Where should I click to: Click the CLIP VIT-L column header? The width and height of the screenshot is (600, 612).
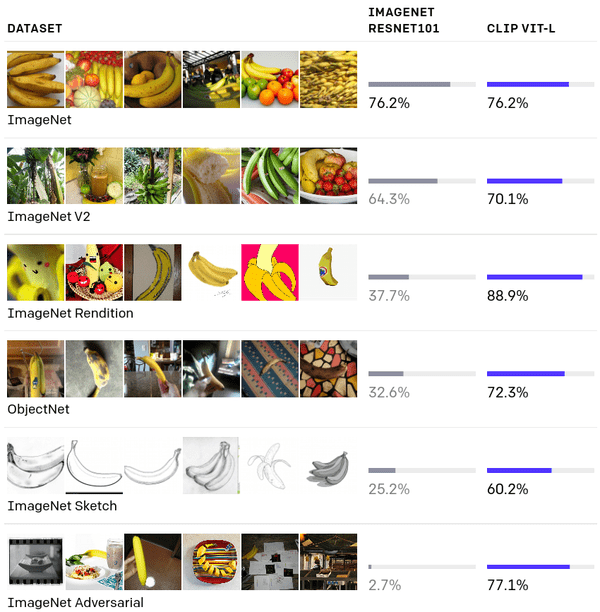(521, 29)
